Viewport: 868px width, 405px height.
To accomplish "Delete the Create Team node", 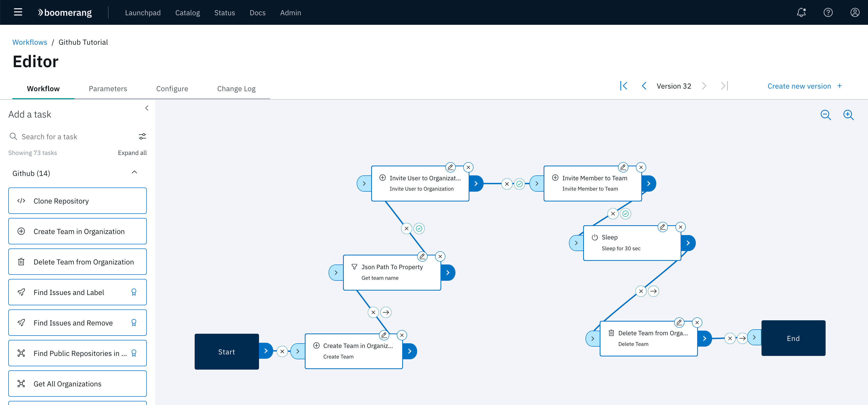I will 402,335.
